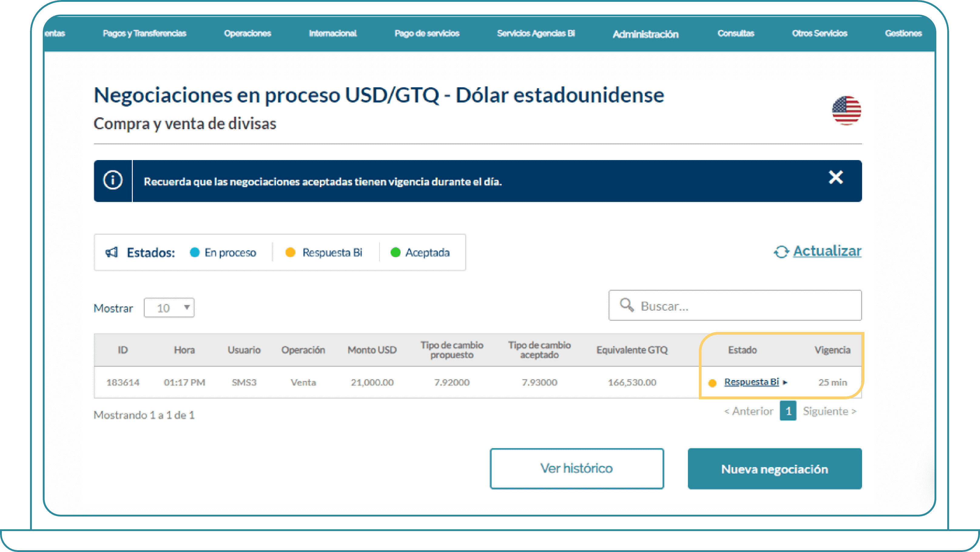Sort by the Usuario column header
980x552 pixels.
[x=244, y=350]
